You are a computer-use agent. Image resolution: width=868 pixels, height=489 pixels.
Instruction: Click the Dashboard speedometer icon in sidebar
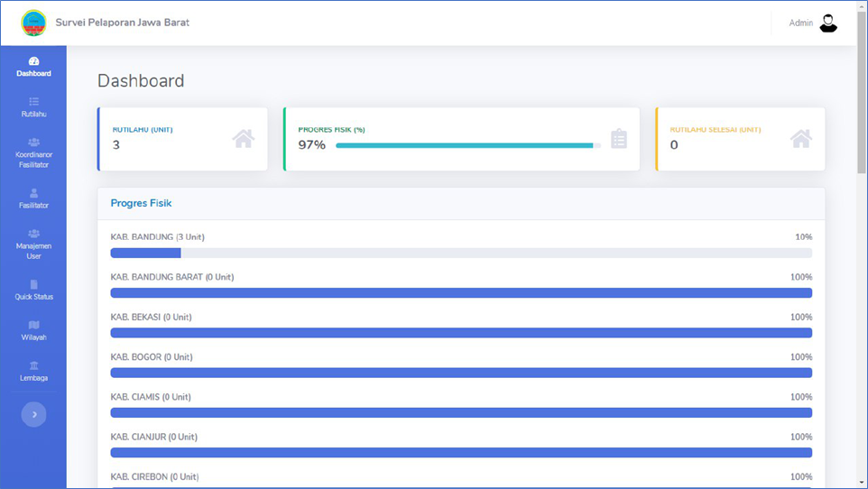click(x=33, y=61)
